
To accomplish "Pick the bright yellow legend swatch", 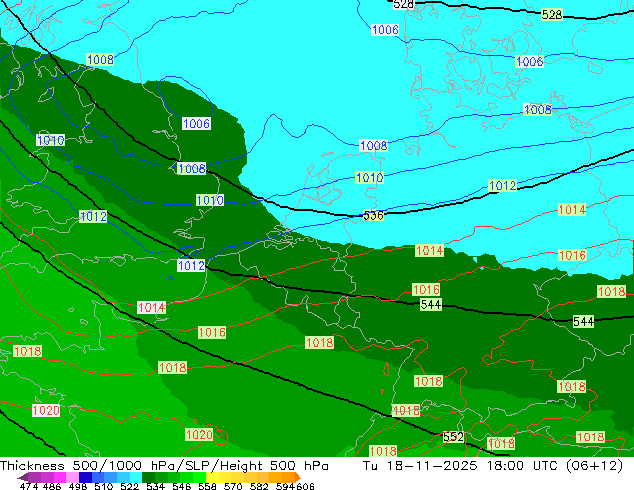I will (212, 477).
